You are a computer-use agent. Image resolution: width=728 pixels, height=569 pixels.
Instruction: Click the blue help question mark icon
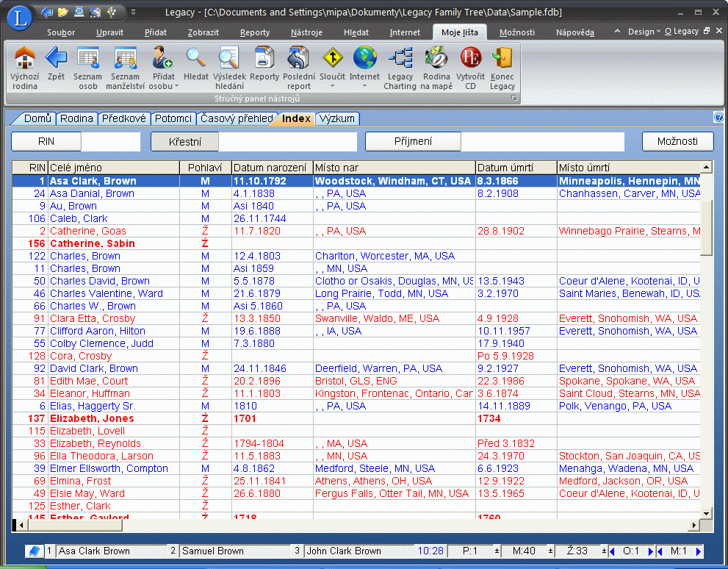pyautogui.click(x=718, y=117)
